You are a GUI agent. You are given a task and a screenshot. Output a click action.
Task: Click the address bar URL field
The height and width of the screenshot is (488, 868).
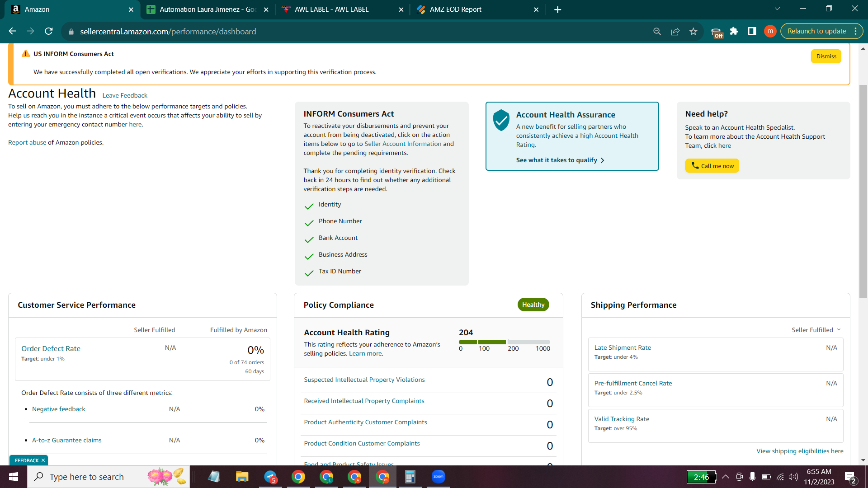[362, 32]
